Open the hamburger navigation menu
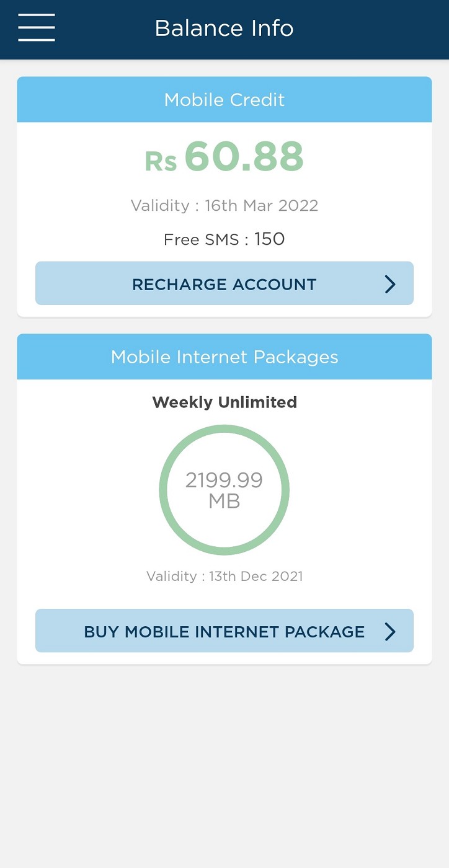 pyautogui.click(x=36, y=28)
